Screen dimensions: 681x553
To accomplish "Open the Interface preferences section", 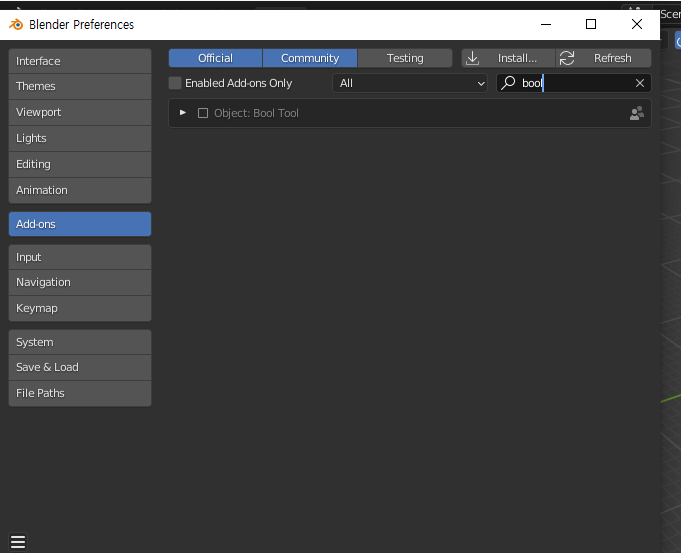I will click(80, 61).
